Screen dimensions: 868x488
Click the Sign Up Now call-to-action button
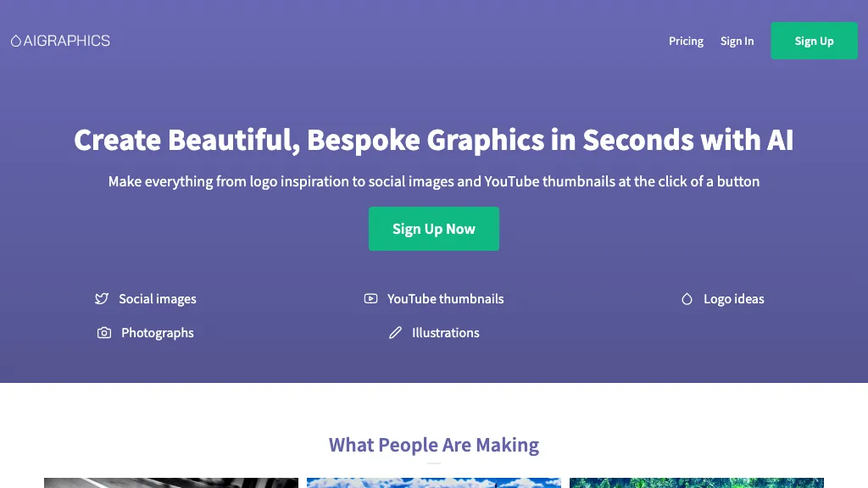tap(433, 229)
